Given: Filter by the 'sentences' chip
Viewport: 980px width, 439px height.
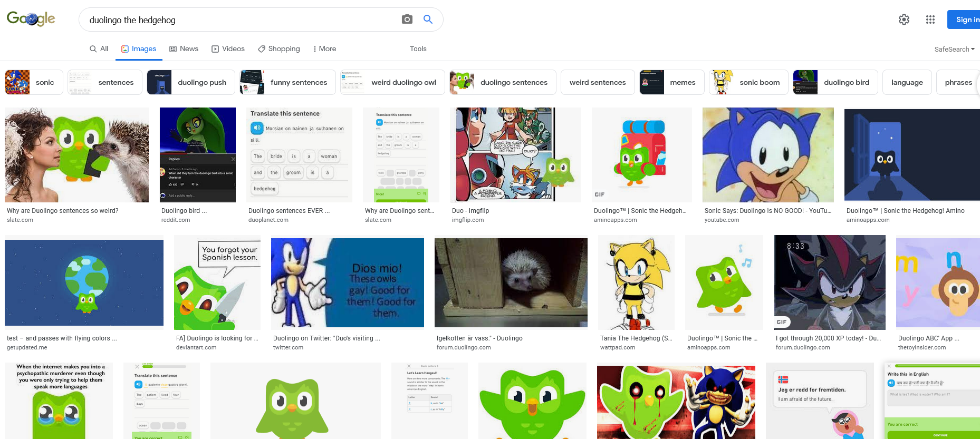Looking at the screenshot, I should tap(105, 82).
